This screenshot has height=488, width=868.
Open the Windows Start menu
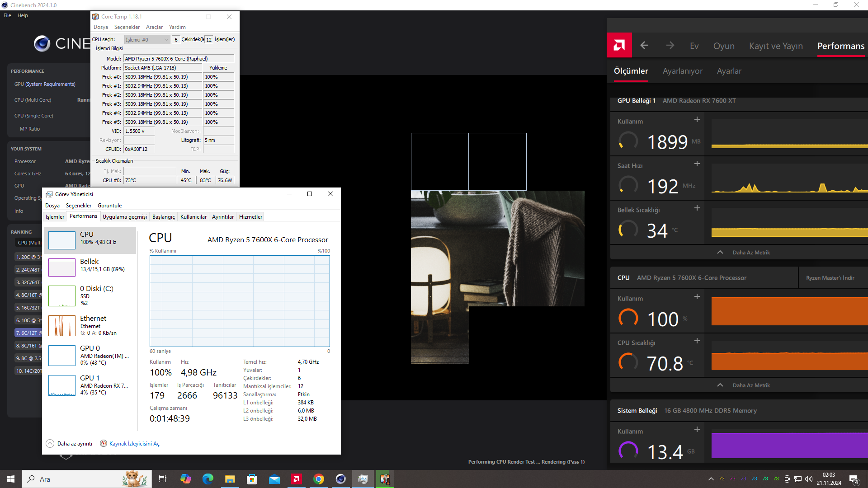click(11, 479)
